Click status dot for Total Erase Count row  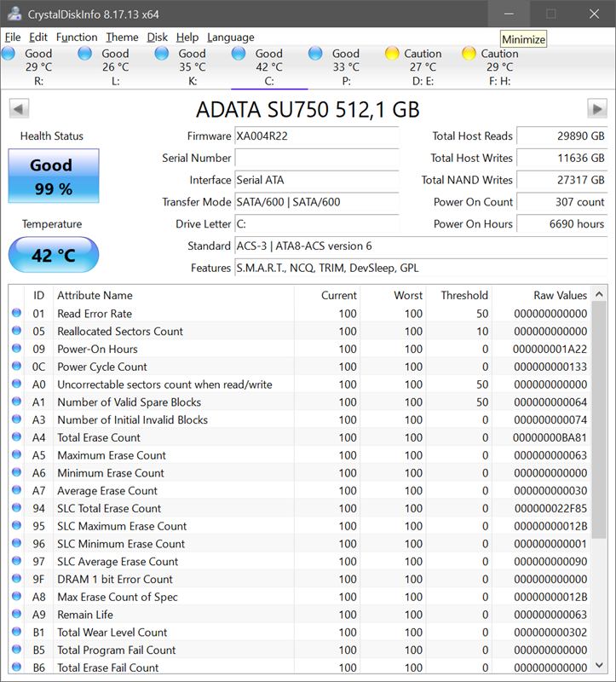tap(16, 436)
